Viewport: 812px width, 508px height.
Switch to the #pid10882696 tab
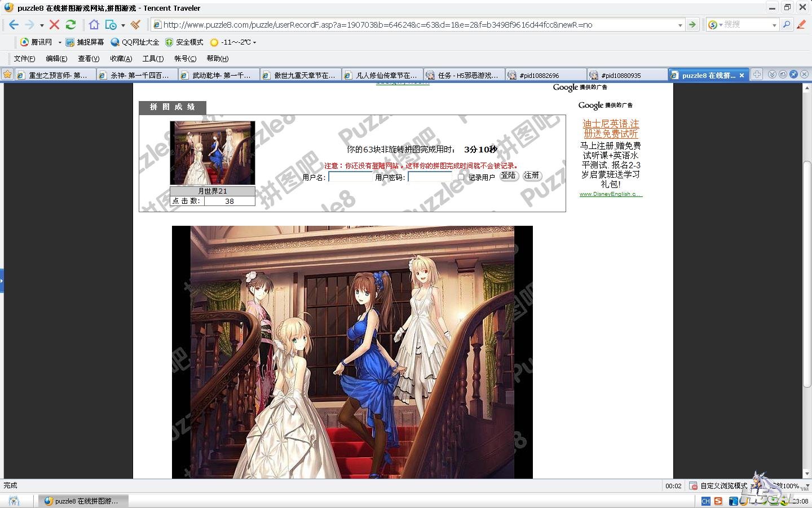(546, 75)
